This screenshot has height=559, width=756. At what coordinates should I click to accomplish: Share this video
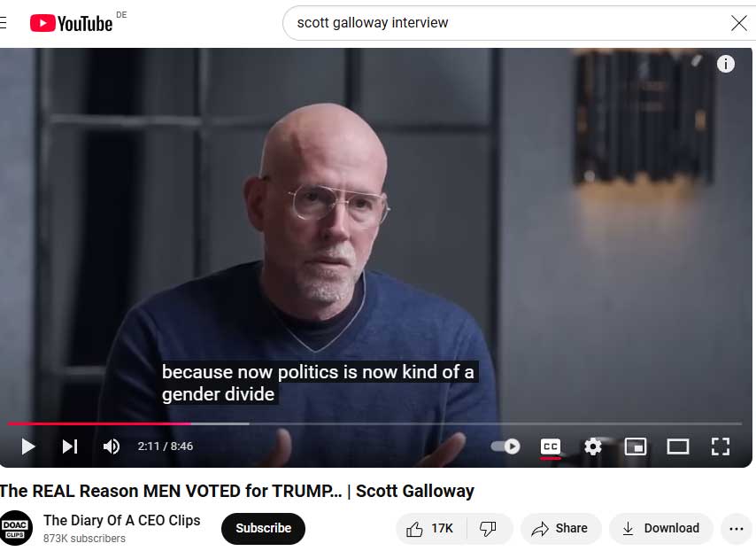(560, 529)
